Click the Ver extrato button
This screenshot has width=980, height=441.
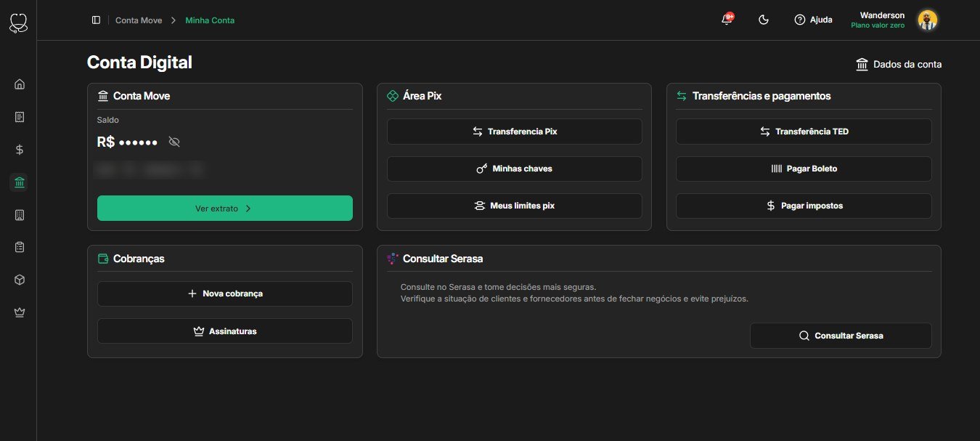225,209
